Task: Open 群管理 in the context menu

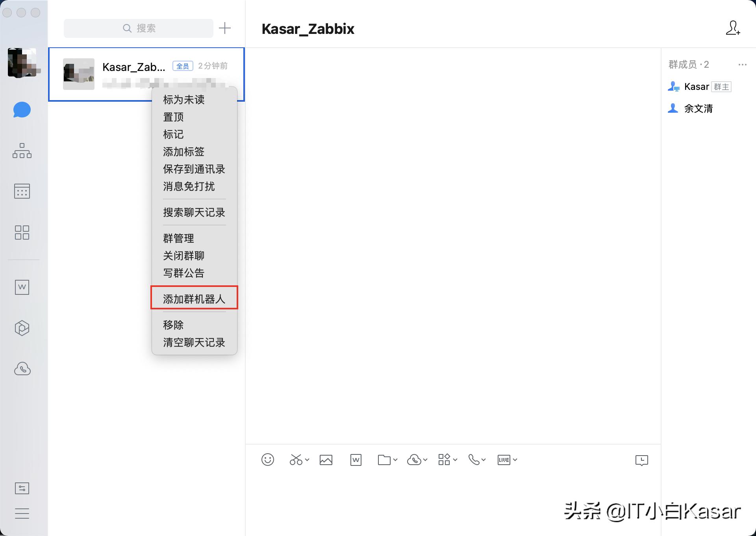Action: point(178,238)
